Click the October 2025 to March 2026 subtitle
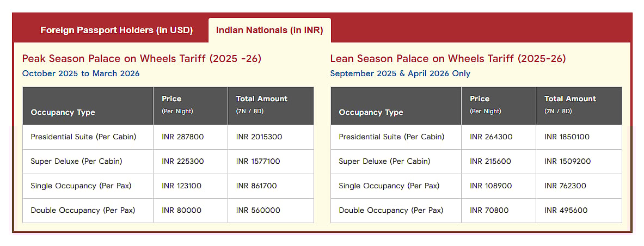Viewport: 644px width, 246px height. (x=81, y=73)
